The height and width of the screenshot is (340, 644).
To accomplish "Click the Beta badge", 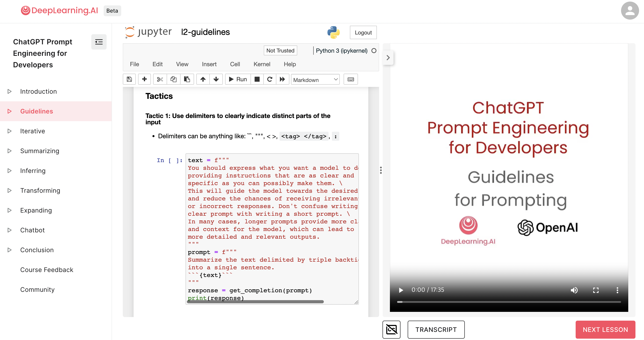I will coord(112,11).
